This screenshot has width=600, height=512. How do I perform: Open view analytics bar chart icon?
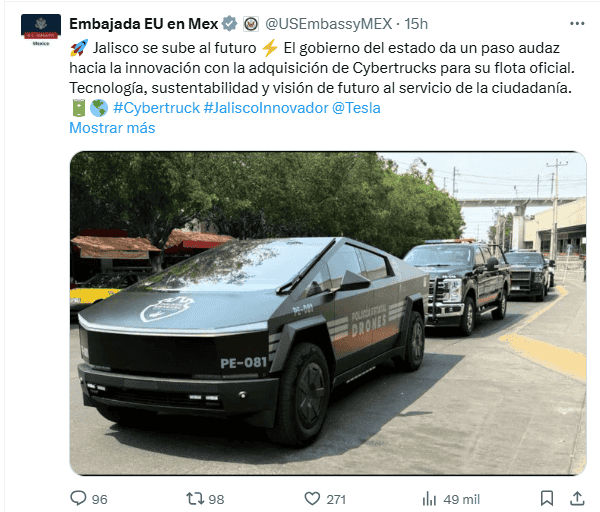(x=429, y=499)
